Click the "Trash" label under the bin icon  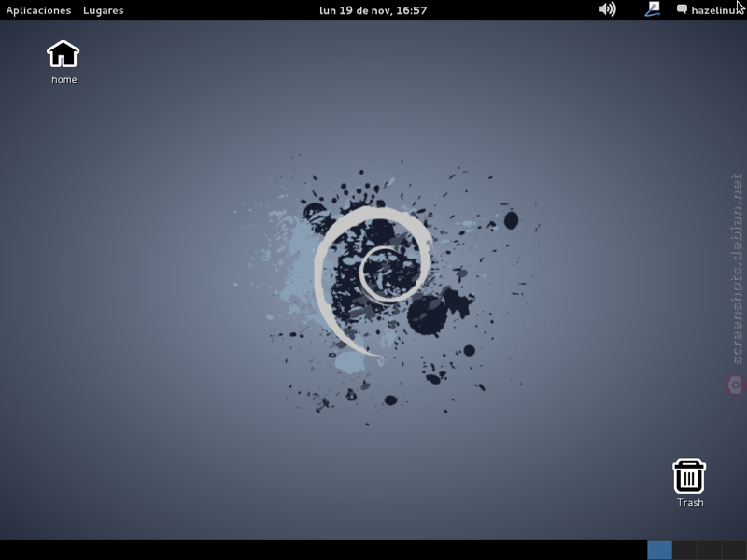[690, 502]
